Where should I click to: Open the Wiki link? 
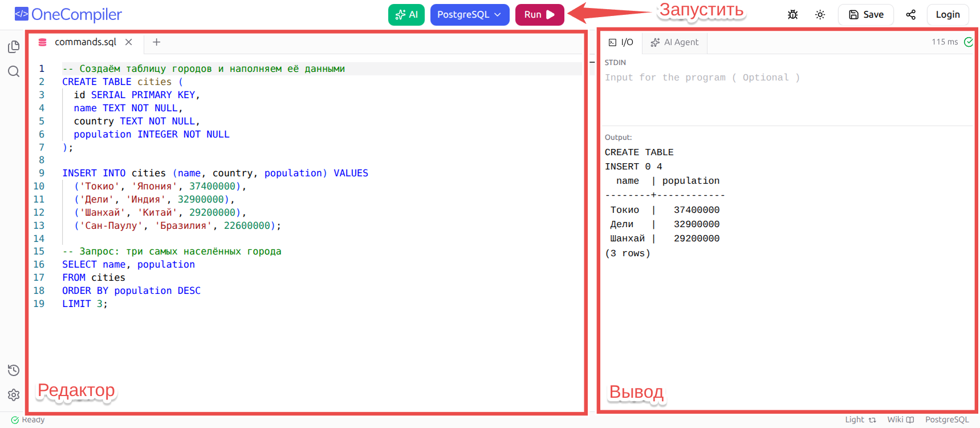pyautogui.click(x=900, y=419)
